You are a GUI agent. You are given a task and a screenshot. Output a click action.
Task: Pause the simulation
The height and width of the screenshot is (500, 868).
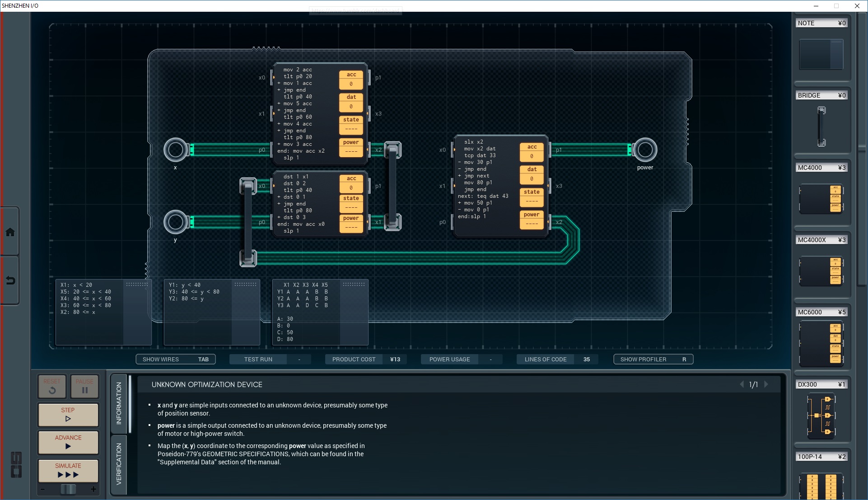point(84,386)
